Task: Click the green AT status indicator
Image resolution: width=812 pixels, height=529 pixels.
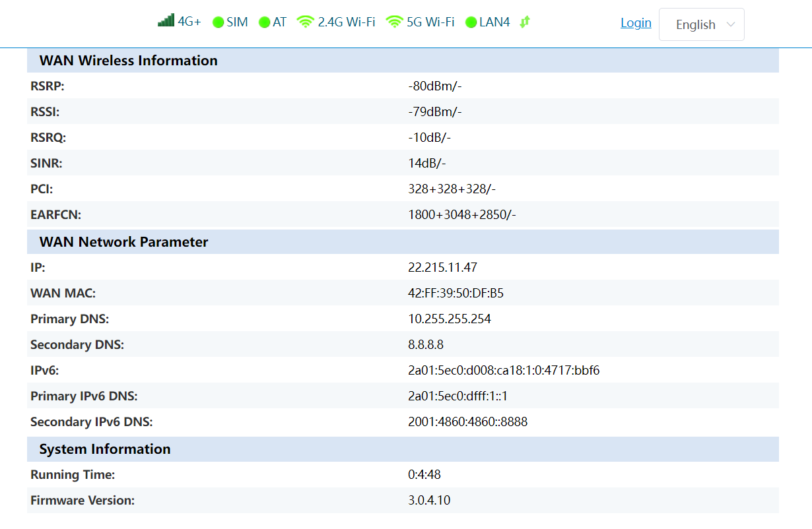Action: tap(265, 22)
